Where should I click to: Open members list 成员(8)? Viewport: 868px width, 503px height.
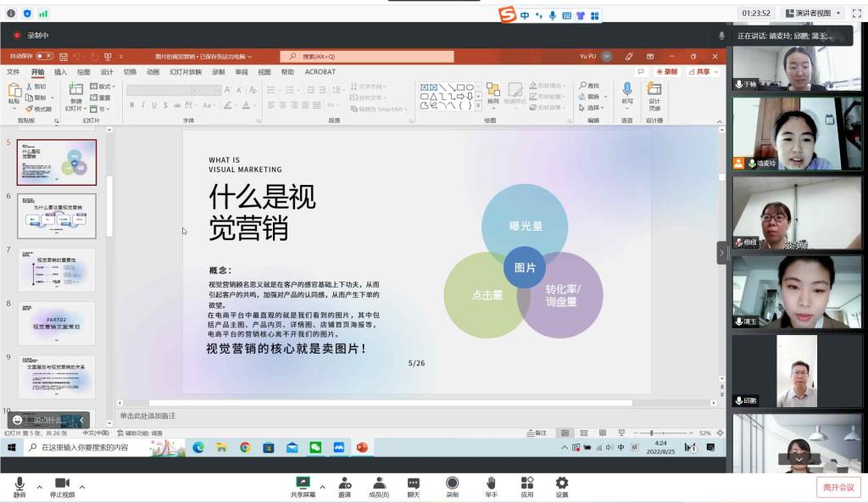coord(379,486)
